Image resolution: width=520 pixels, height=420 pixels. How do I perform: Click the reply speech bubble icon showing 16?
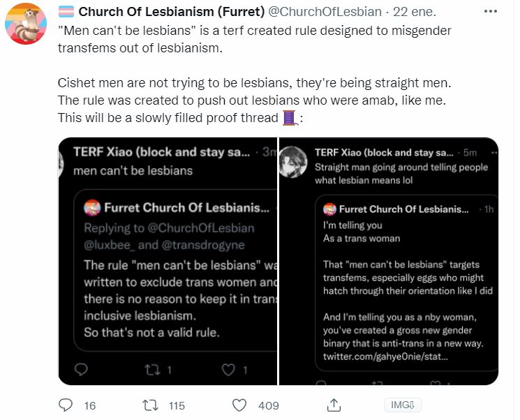(66, 405)
